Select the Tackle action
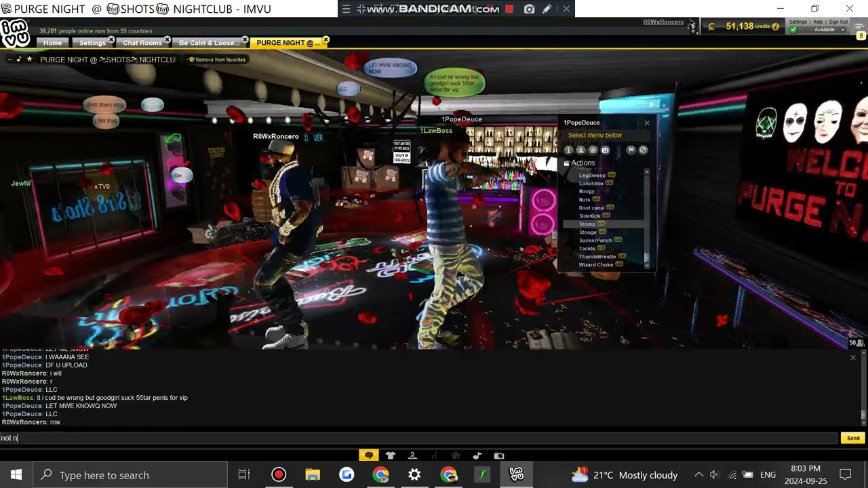 point(587,249)
